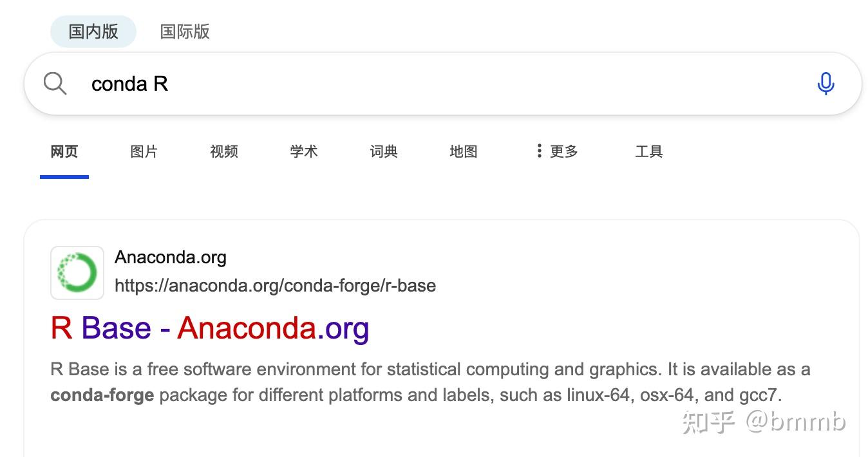Screen dimensions: 868x457
Task: Open the R Base - Anaconda.org result
Action: (209, 328)
